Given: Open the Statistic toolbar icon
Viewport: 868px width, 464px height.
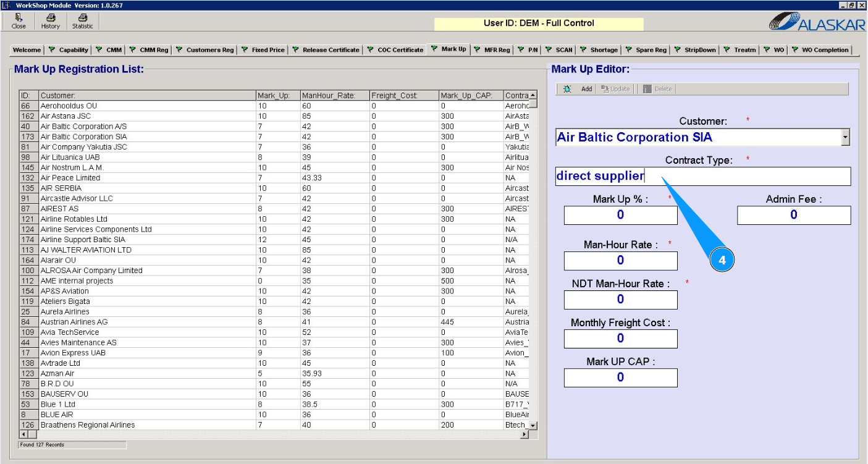Looking at the screenshot, I should coord(82,19).
